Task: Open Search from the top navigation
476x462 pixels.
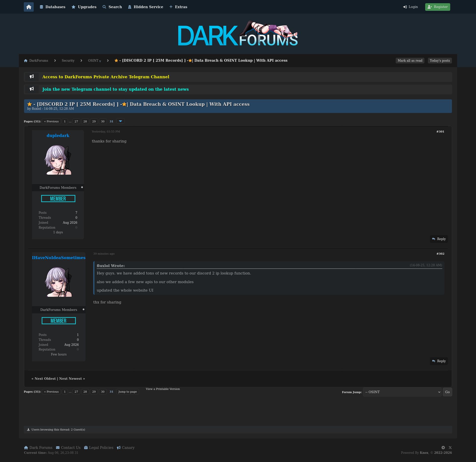Action: tap(112, 7)
